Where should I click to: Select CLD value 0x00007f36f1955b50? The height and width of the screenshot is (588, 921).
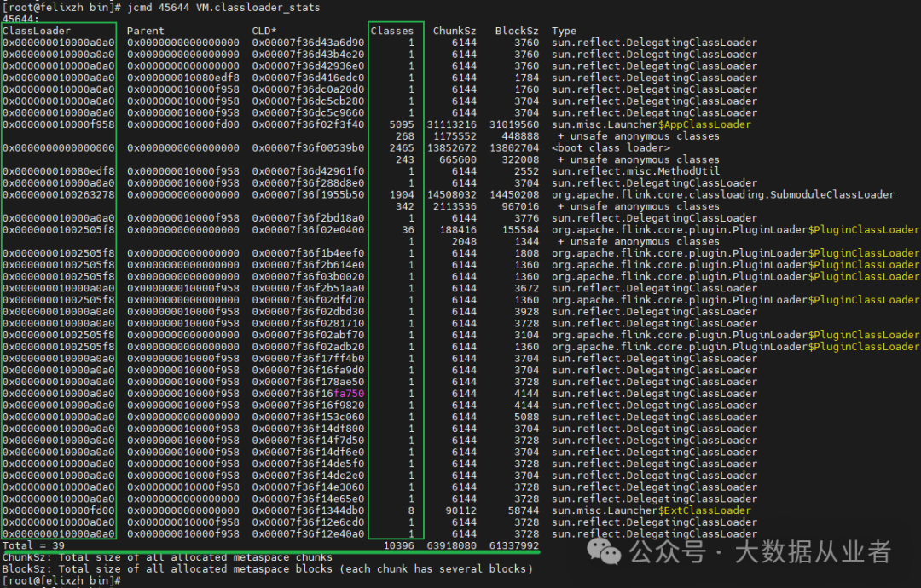(x=308, y=194)
